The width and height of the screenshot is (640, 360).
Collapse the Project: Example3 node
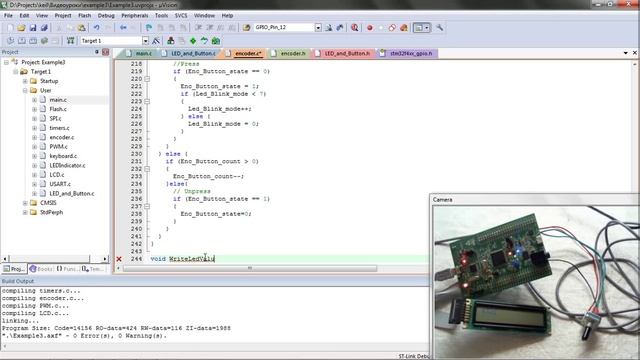pos(6,62)
